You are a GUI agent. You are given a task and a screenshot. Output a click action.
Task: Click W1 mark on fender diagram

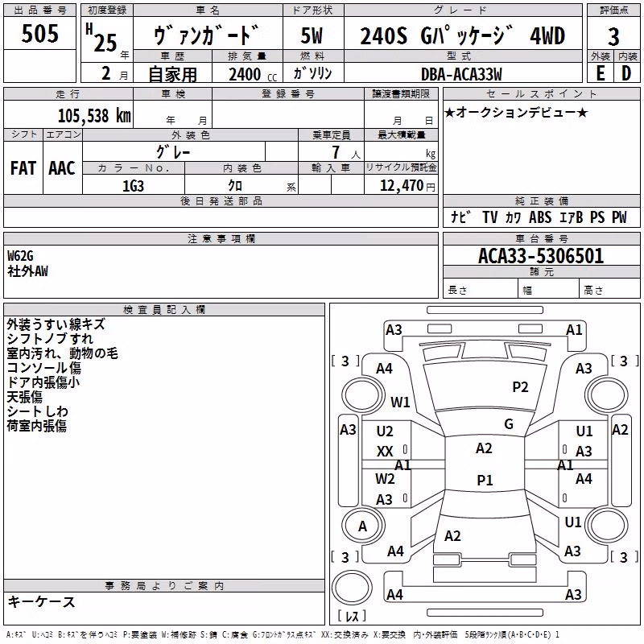[400, 402]
